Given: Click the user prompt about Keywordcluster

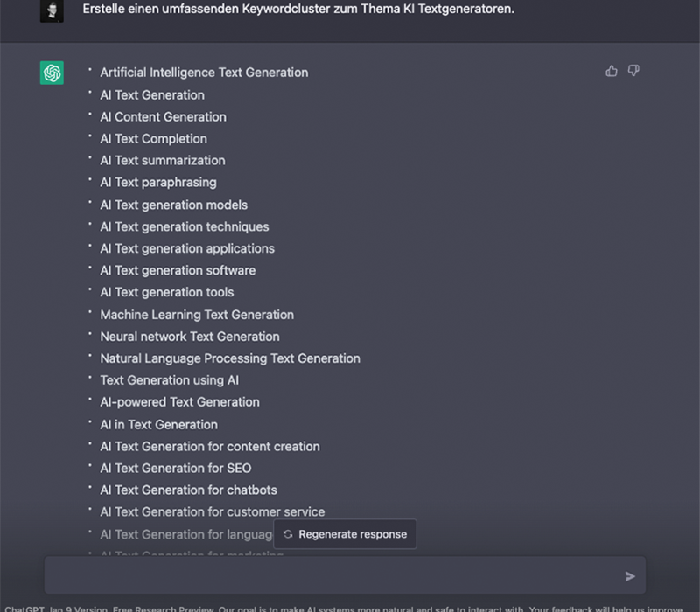Looking at the screenshot, I should (x=297, y=8).
